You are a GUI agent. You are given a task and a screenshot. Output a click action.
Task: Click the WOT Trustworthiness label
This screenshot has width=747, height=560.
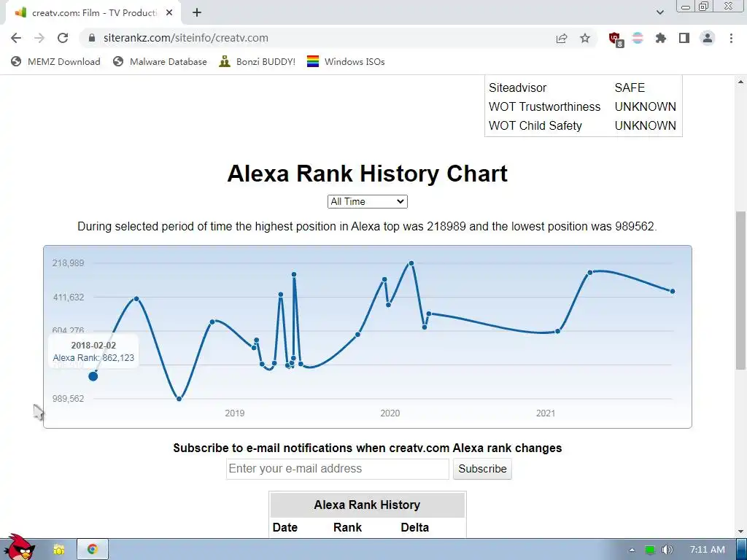coord(544,106)
